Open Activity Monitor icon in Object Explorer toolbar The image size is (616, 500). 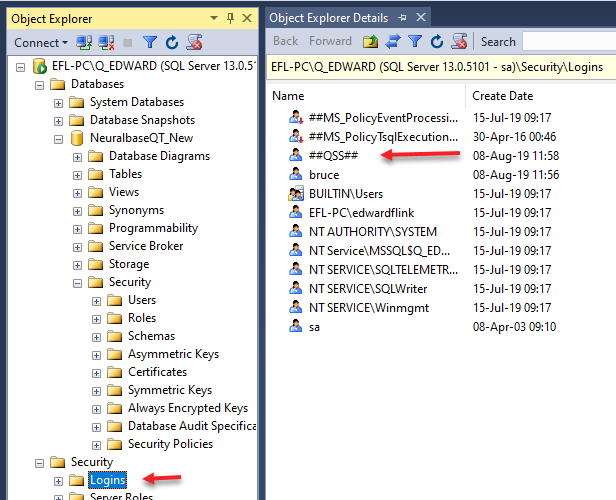[x=194, y=42]
